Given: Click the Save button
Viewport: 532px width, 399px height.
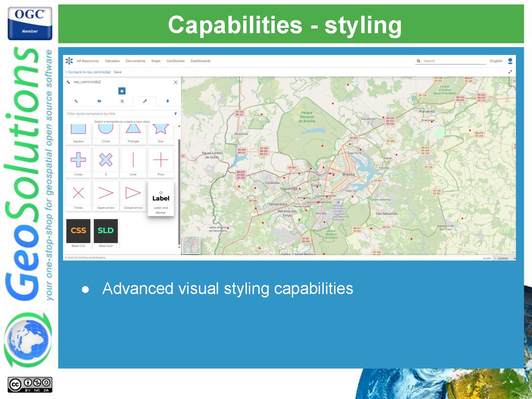Looking at the screenshot, I should click(x=118, y=72).
